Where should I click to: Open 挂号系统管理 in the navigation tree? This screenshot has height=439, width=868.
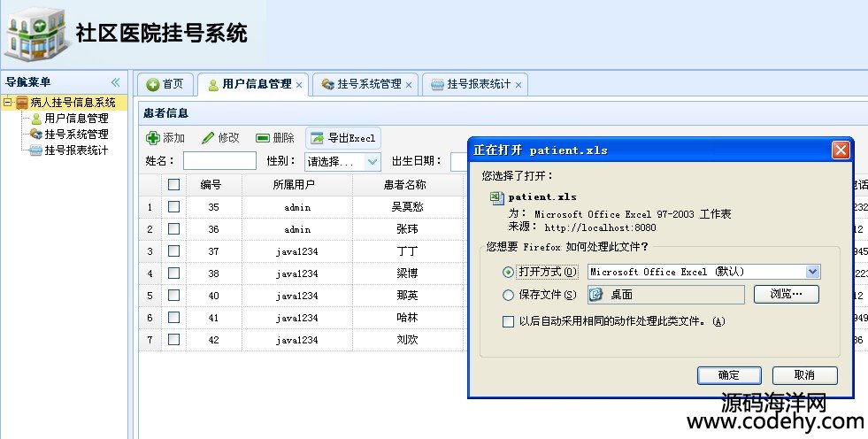(76, 134)
